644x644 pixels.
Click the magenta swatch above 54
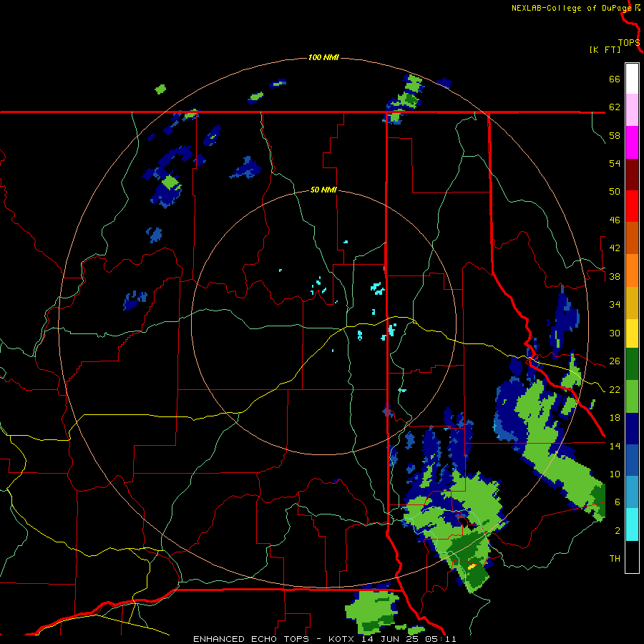[632, 142]
